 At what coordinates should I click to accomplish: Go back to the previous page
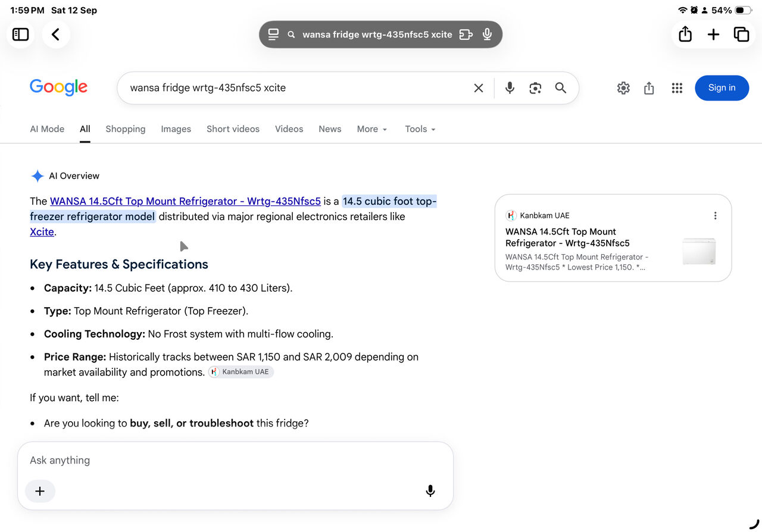(x=56, y=35)
